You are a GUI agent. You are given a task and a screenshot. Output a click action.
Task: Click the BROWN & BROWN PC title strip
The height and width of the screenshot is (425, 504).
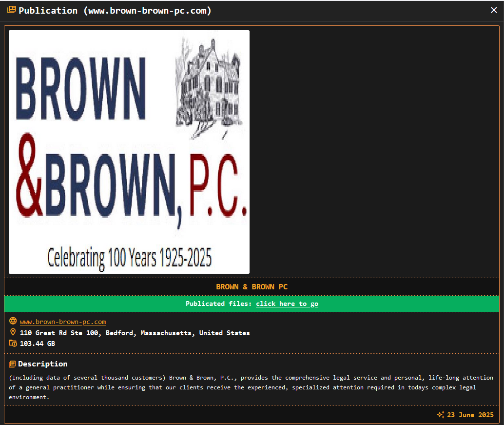point(252,287)
